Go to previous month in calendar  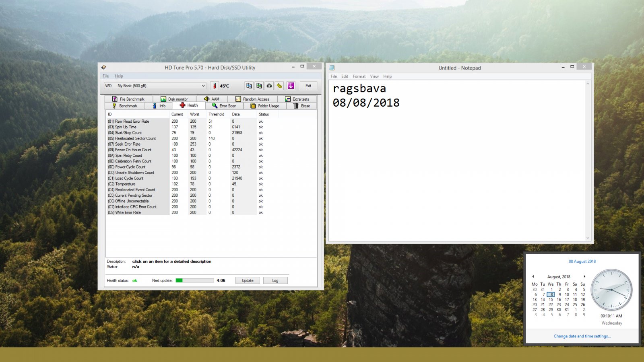pos(533,276)
